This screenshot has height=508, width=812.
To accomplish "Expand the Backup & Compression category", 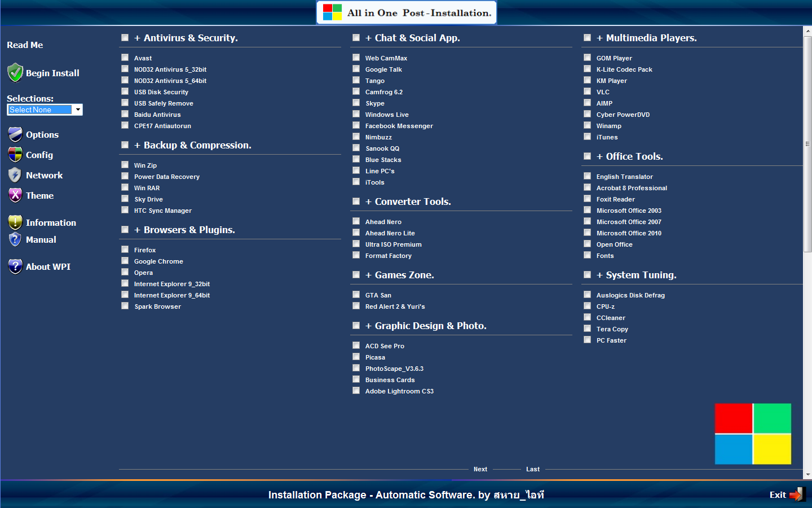I will tap(192, 145).
